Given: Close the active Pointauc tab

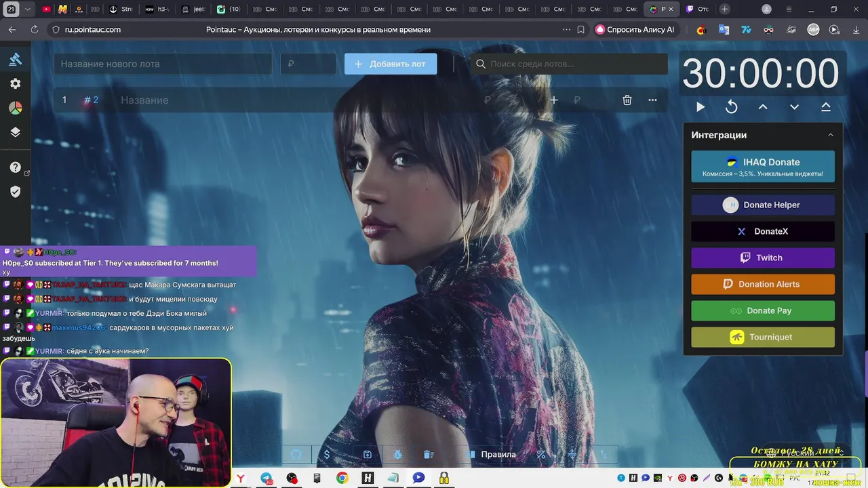Looking at the screenshot, I should tap(671, 9).
